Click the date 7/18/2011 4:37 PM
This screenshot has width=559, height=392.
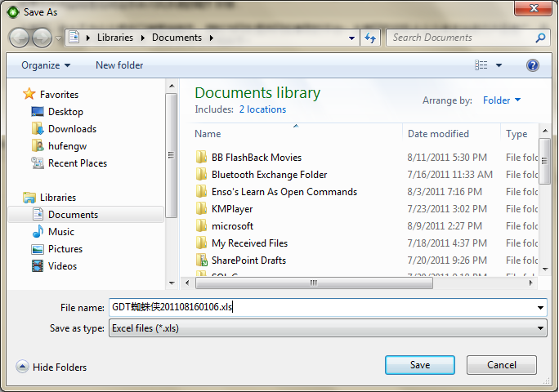click(x=447, y=243)
